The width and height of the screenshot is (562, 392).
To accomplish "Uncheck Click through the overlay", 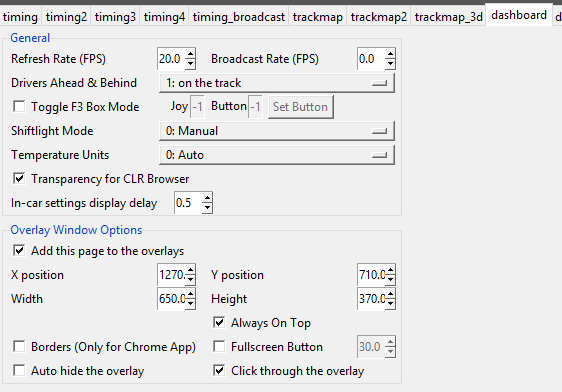I will point(219,370).
